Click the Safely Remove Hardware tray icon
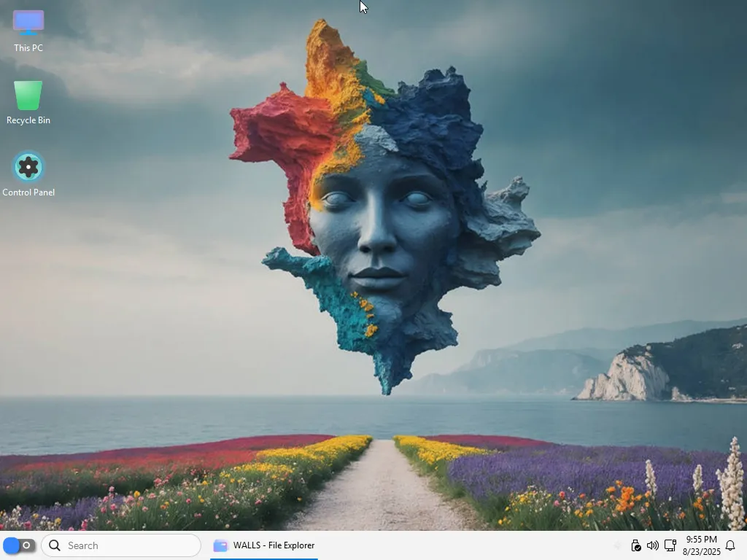This screenshot has width=747, height=560. coord(635,545)
